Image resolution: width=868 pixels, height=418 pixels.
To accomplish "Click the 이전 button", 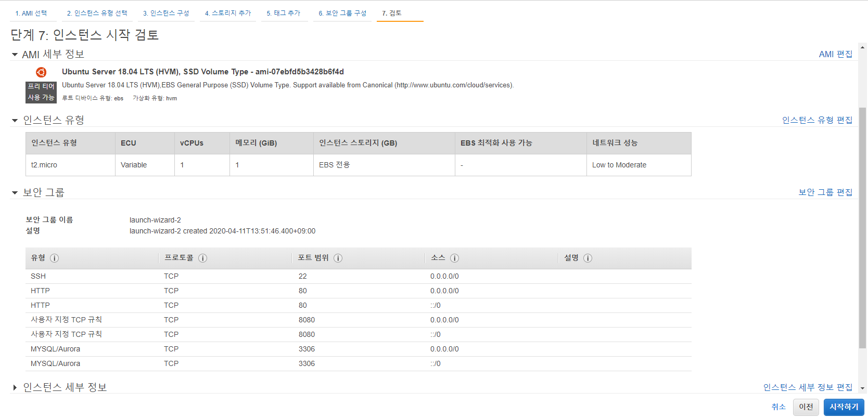I will point(806,407).
